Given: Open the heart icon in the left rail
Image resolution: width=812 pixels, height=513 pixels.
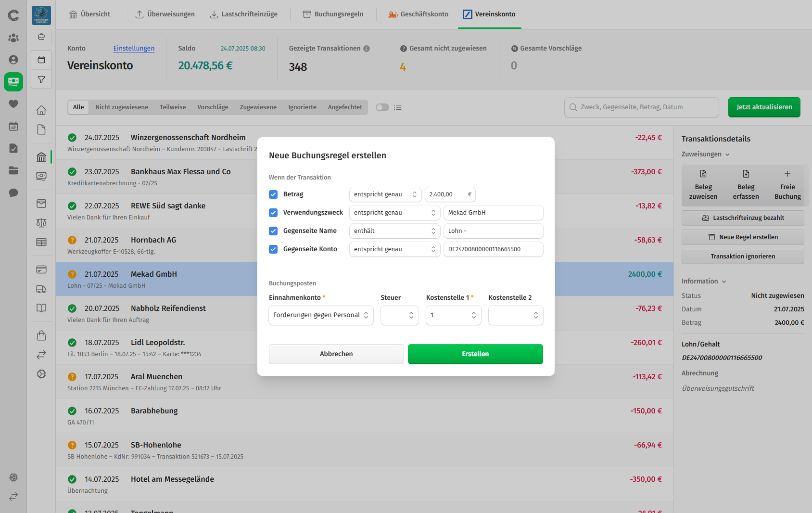Looking at the screenshot, I should 13,104.
